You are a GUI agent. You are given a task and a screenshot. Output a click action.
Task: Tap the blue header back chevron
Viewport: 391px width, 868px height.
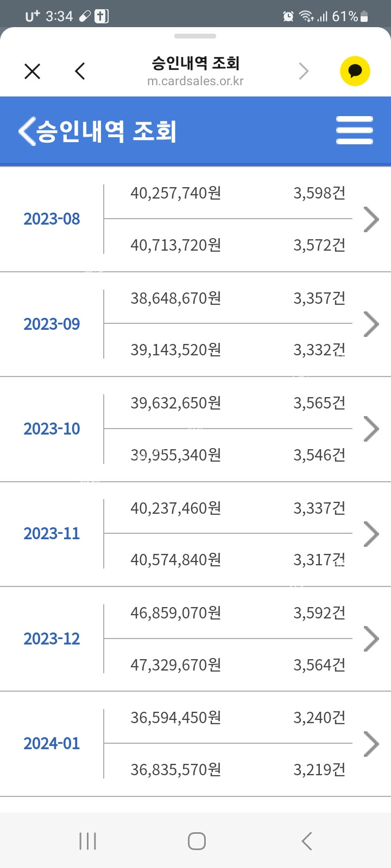coord(27,131)
